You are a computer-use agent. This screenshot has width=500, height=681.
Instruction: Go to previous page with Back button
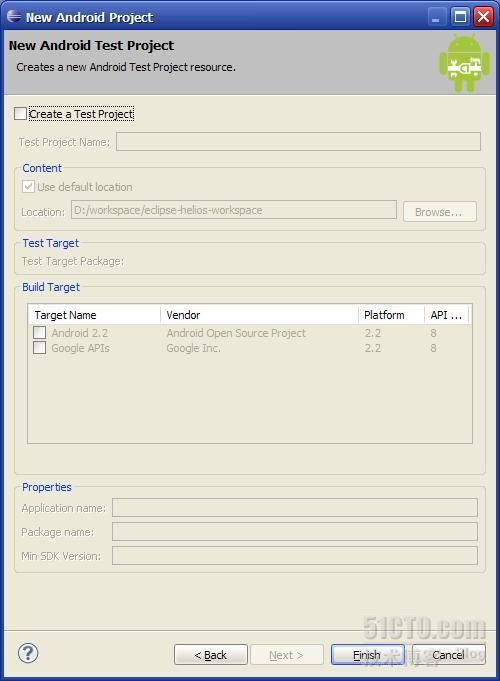point(211,655)
